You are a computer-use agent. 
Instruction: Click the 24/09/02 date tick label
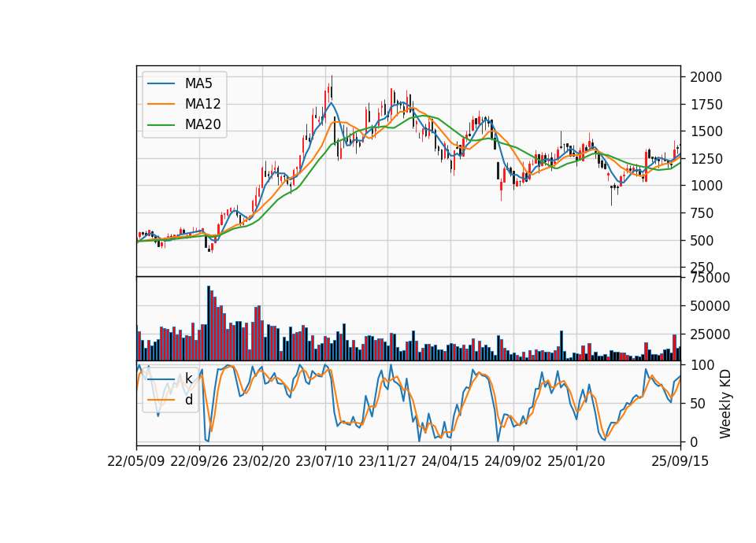[x=513, y=461]
